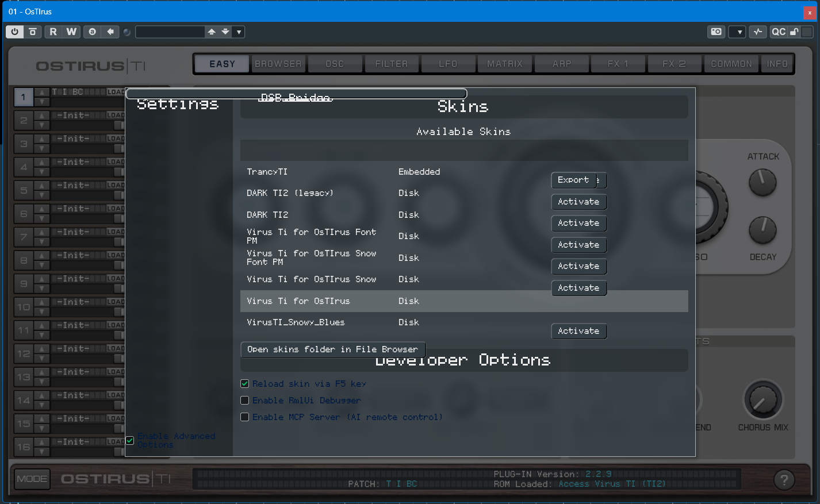Click the CHORUS MIX knob
The width and height of the screenshot is (820, 504).
click(x=763, y=400)
